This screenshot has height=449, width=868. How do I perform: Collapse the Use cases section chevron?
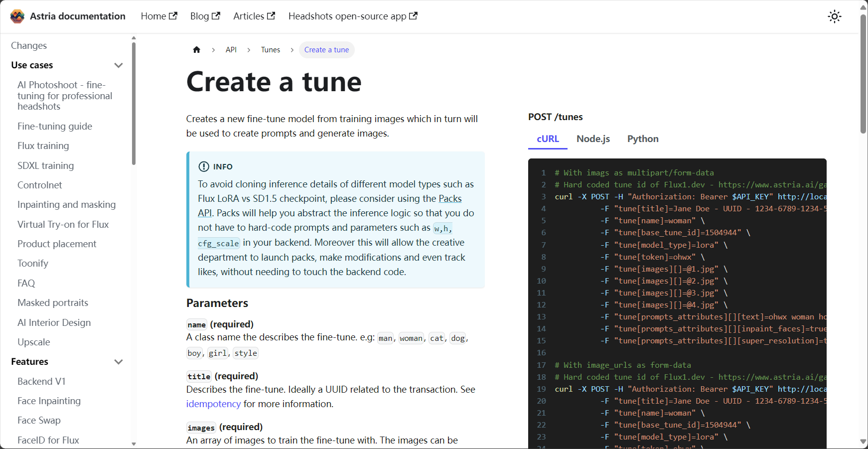119,65
